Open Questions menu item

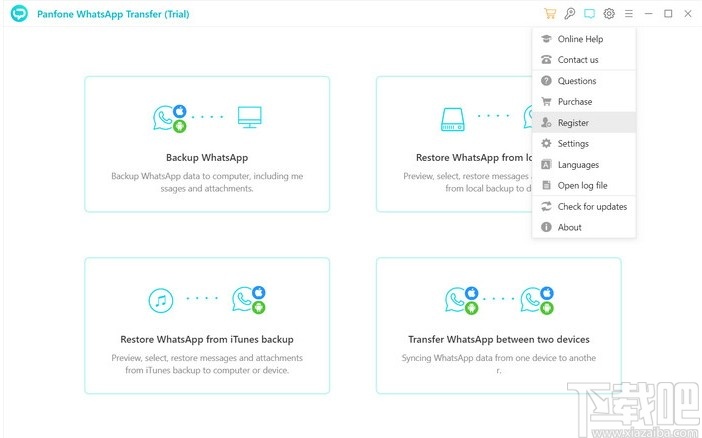click(584, 81)
